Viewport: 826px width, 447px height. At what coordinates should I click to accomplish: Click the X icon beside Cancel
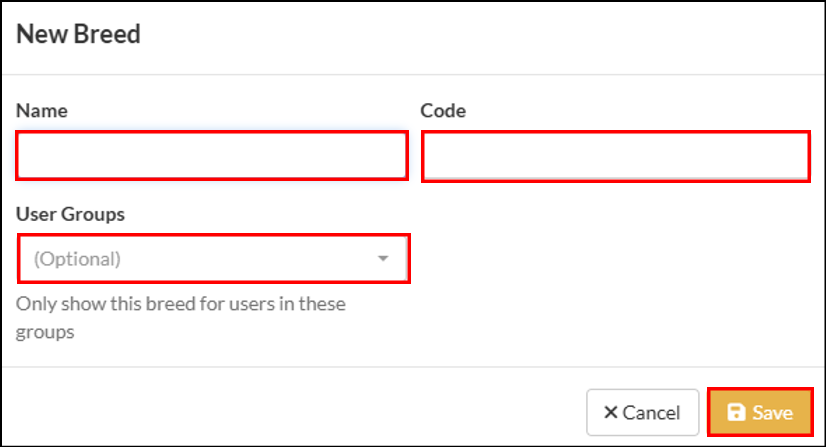pyautogui.click(x=611, y=412)
